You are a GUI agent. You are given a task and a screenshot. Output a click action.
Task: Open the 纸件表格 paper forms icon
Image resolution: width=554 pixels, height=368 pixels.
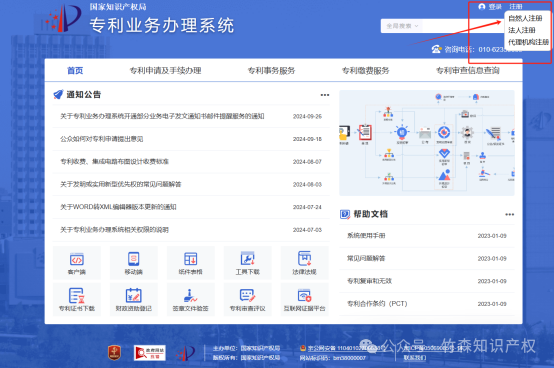click(x=190, y=263)
